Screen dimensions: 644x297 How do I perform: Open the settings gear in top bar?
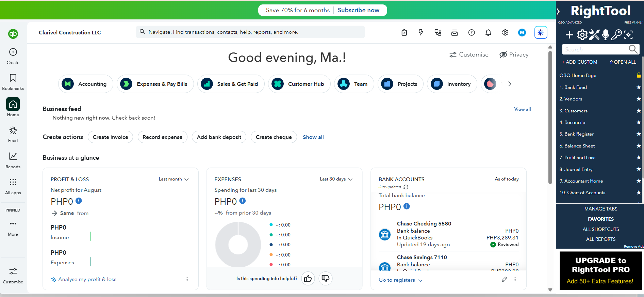point(505,32)
